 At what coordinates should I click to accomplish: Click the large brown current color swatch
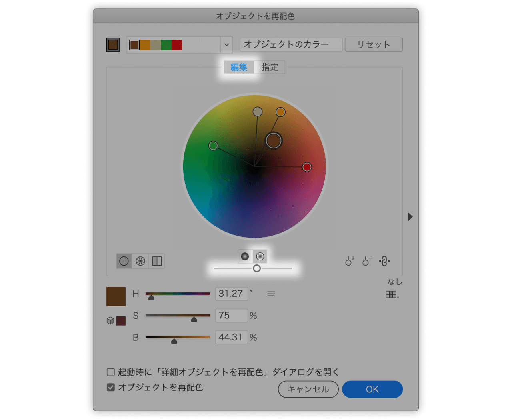116,297
